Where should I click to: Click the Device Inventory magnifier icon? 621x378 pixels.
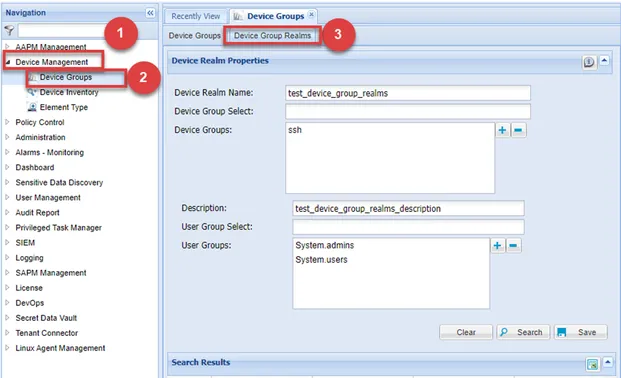click(32, 92)
